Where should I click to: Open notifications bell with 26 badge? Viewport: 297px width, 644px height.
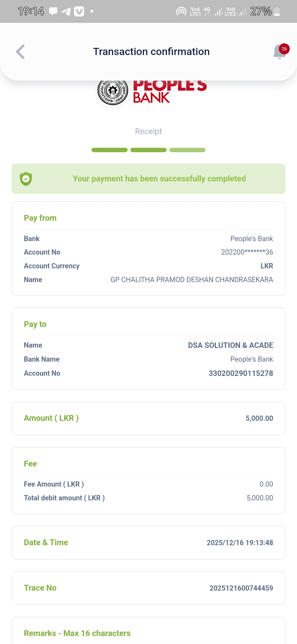[280, 52]
